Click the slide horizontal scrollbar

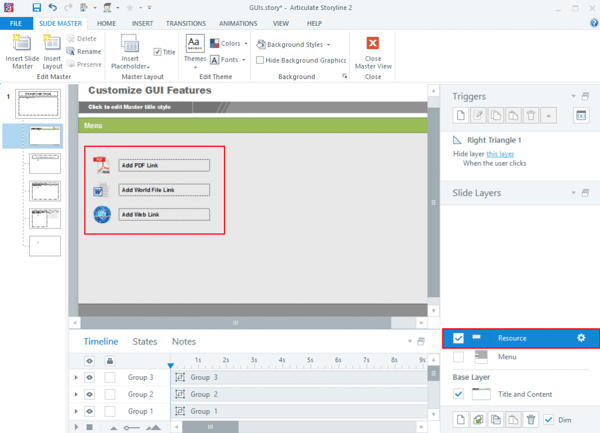(236, 323)
